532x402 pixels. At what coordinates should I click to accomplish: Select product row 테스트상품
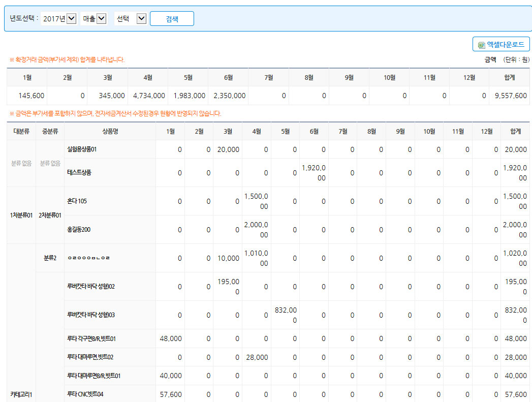(79, 173)
